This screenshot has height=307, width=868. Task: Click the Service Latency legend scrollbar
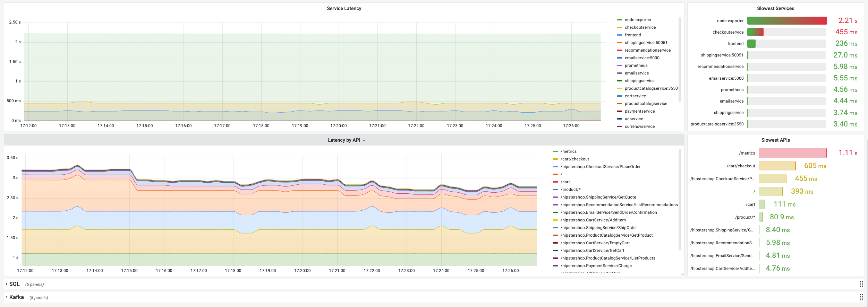(680, 60)
